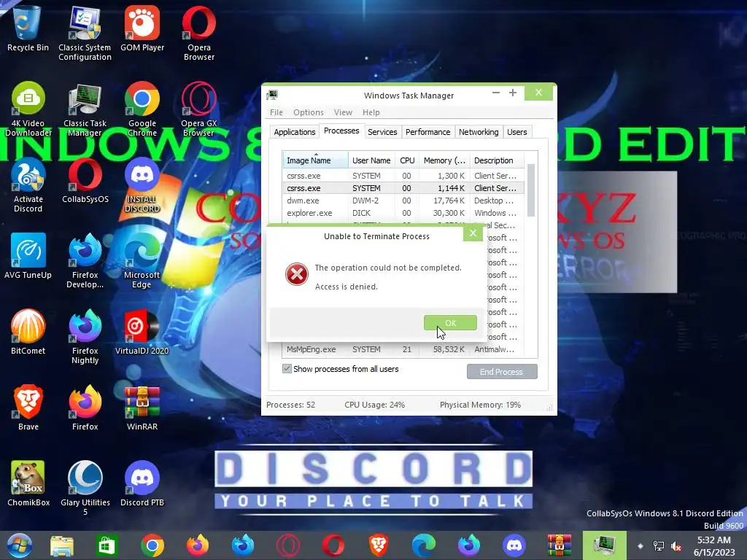Open Classic System Configuration icon
Image resolution: width=747 pixels, height=560 pixels.
point(85,34)
